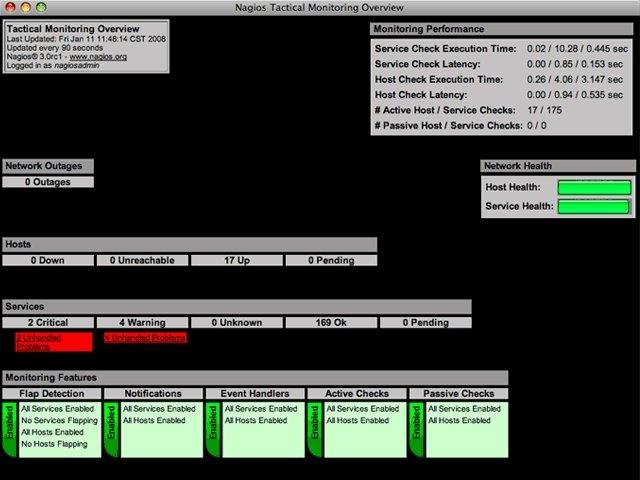Image resolution: width=640 pixels, height=480 pixels.
Task: Select the Flap Detection heading
Action: click(x=52, y=393)
